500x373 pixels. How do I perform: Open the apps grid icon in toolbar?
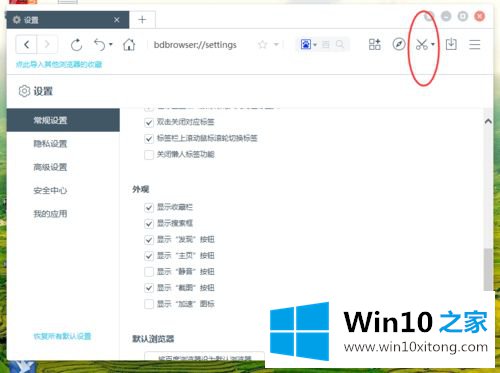pyautogui.click(x=374, y=44)
